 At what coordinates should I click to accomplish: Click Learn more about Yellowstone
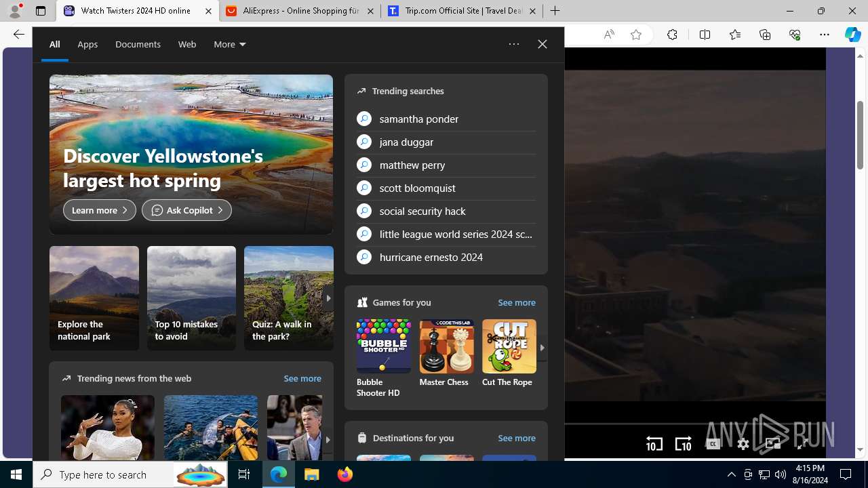point(100,210)
